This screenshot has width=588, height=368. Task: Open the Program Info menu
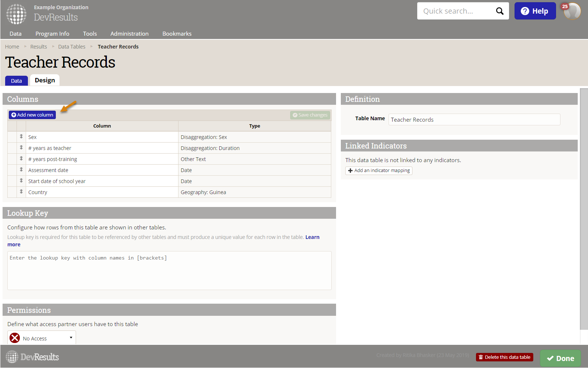coord(52,33)
